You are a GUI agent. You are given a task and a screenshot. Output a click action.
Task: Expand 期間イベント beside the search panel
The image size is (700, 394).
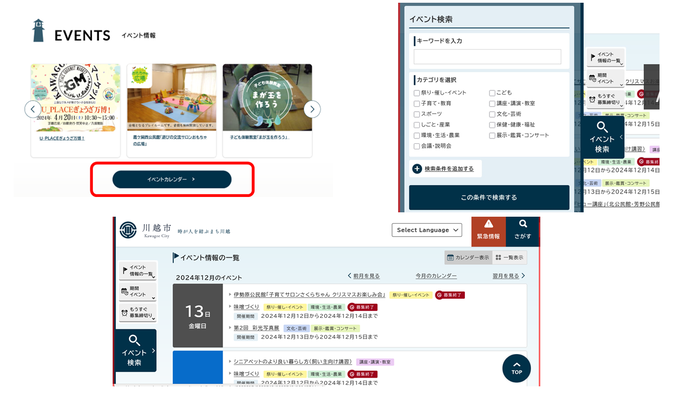coord(605,79)
